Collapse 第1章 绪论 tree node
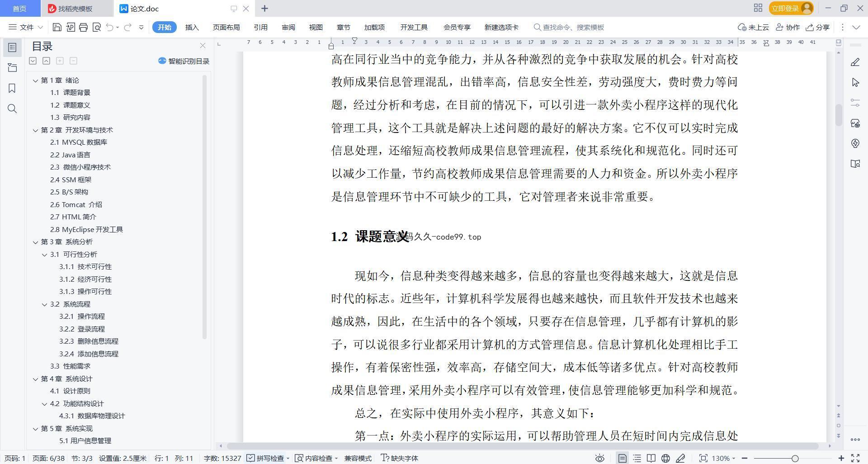 pos(35,80)
